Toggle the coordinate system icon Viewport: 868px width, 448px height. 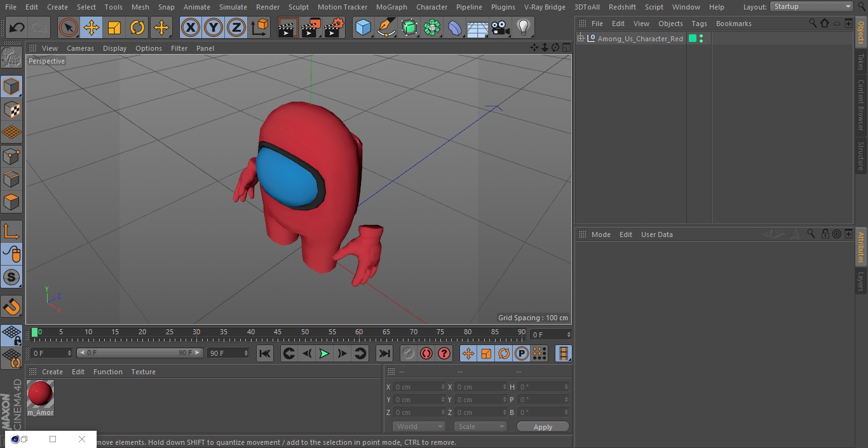point(260,27)
